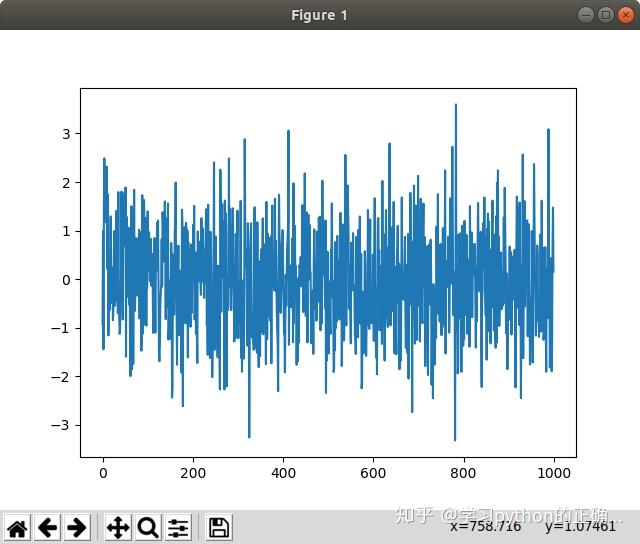Maximize the Figure 1 window

pyautogui.click(x=606, y=15)
